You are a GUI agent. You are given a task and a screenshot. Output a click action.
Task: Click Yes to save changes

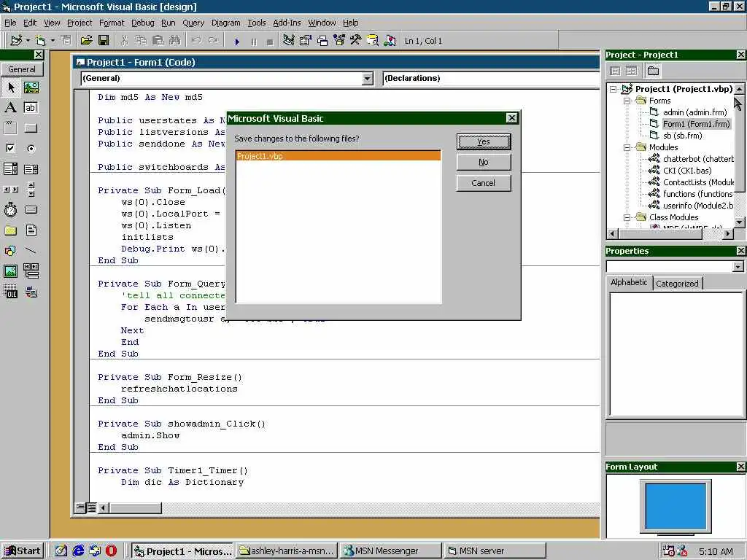pyautogui.click(x=484, y=141)
